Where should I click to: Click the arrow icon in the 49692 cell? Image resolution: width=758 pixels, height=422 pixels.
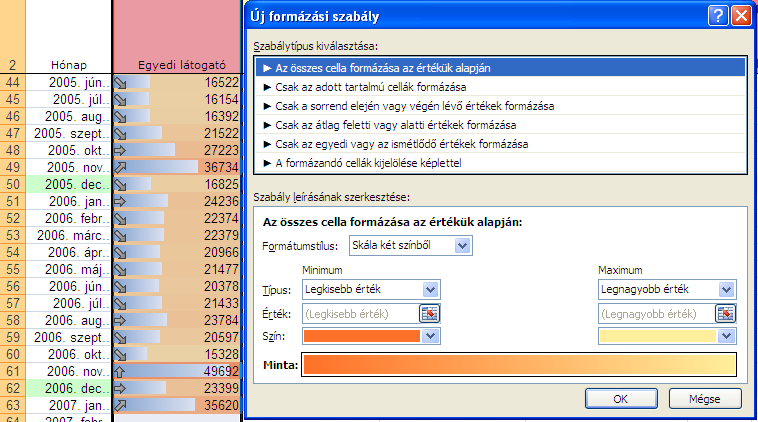pyautogui.click(x=120, y=371)
